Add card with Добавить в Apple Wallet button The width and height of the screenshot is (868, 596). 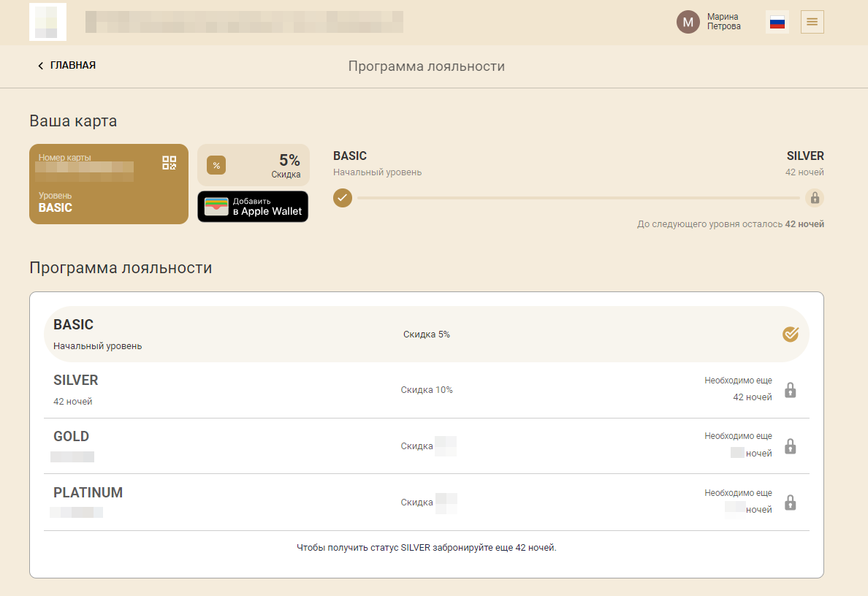click(x=253, y=207)
